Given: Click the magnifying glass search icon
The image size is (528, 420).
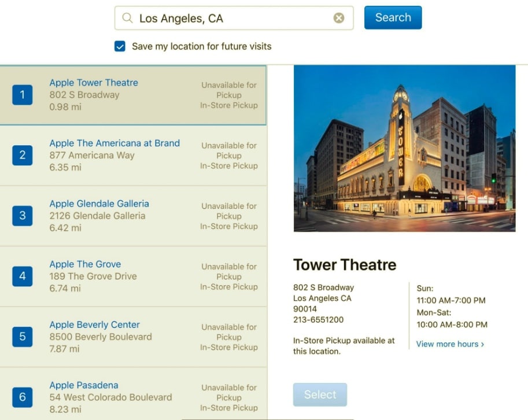Looking at the screenshot, I should [127, 19].
